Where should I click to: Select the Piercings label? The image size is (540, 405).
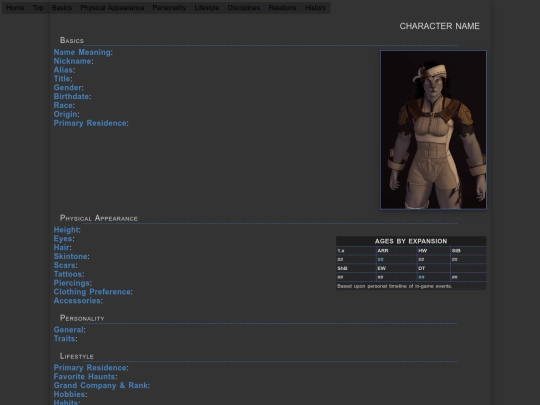coord(72,283)
